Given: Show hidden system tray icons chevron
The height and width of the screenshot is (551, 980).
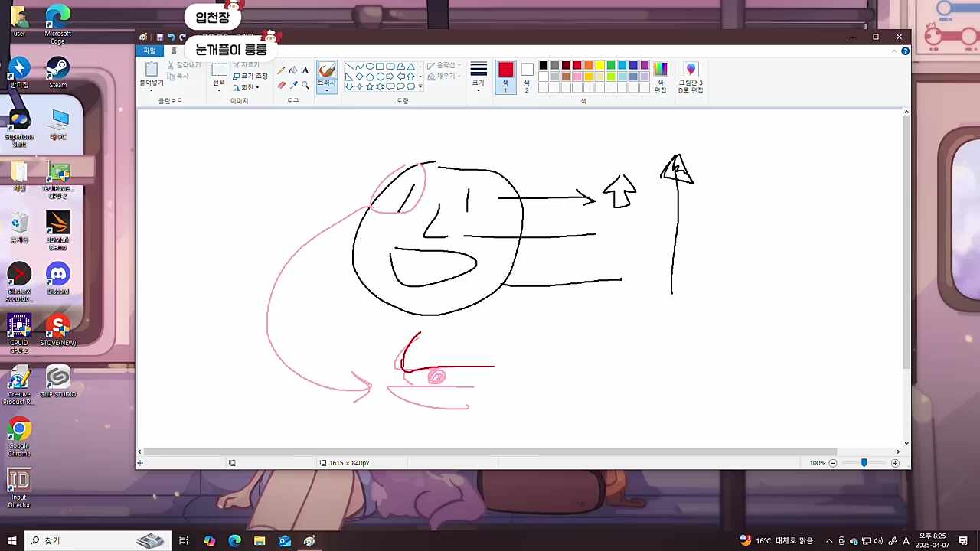Looking at the screenshot, I should pyautogui.click(x=829, y=541).
